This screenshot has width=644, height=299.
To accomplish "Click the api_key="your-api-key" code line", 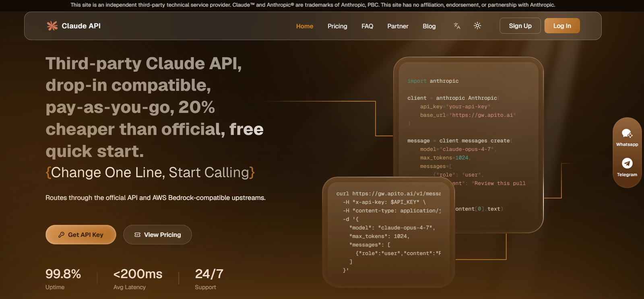I will [456, 107].
